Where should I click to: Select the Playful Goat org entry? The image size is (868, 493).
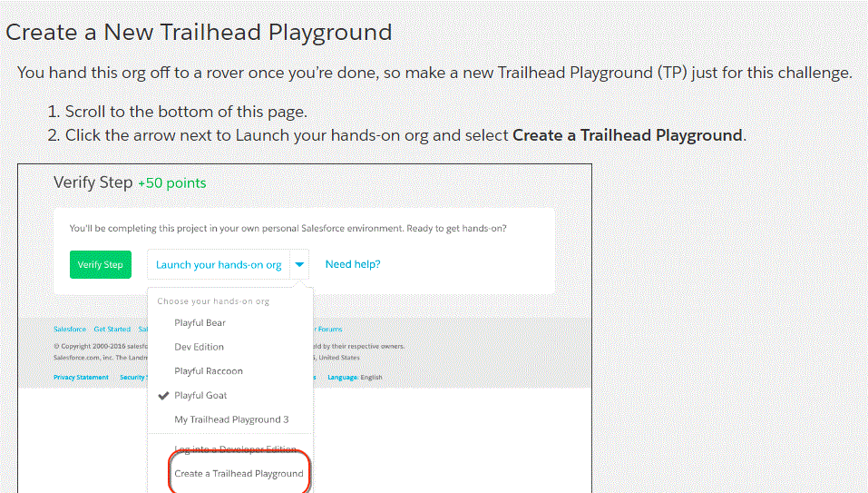coord(200,396)
